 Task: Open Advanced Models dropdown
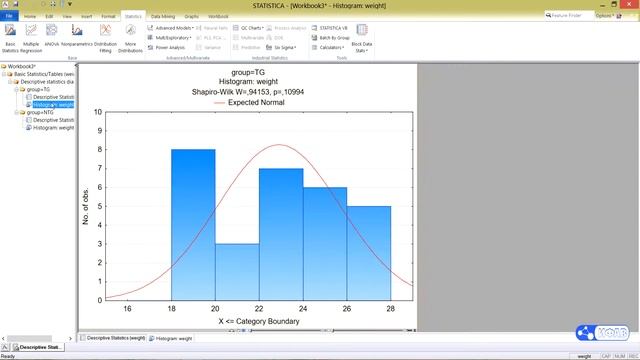pos(171,28)
